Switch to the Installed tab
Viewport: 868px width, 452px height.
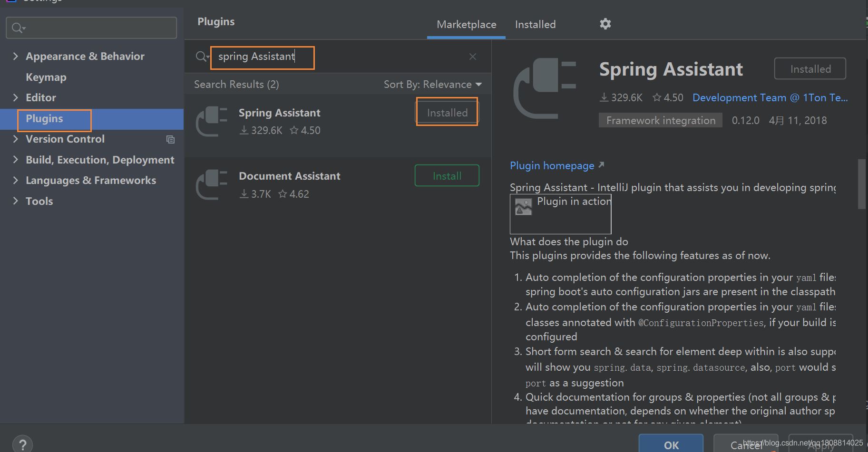pyautogui.click(x=535, y=24)
